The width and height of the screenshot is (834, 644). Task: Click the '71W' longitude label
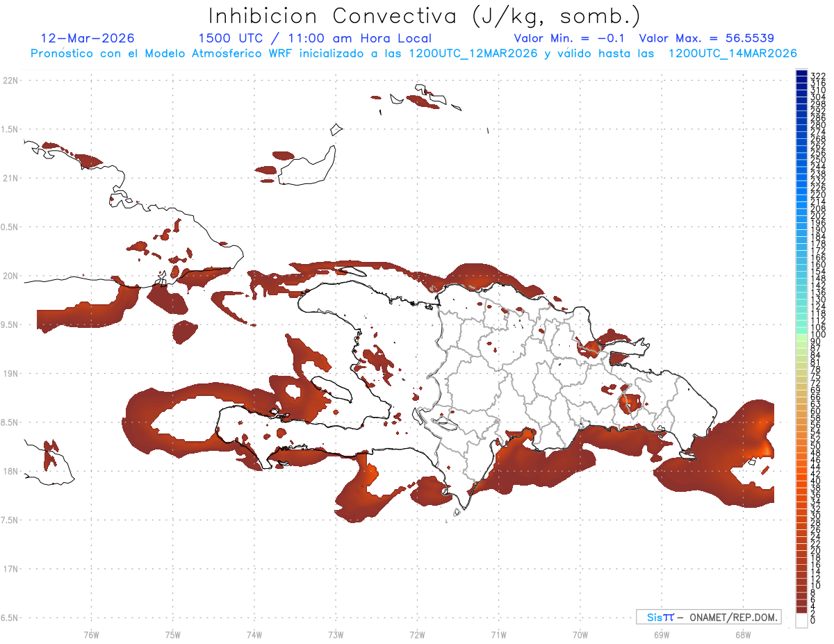tap(498, 634)
